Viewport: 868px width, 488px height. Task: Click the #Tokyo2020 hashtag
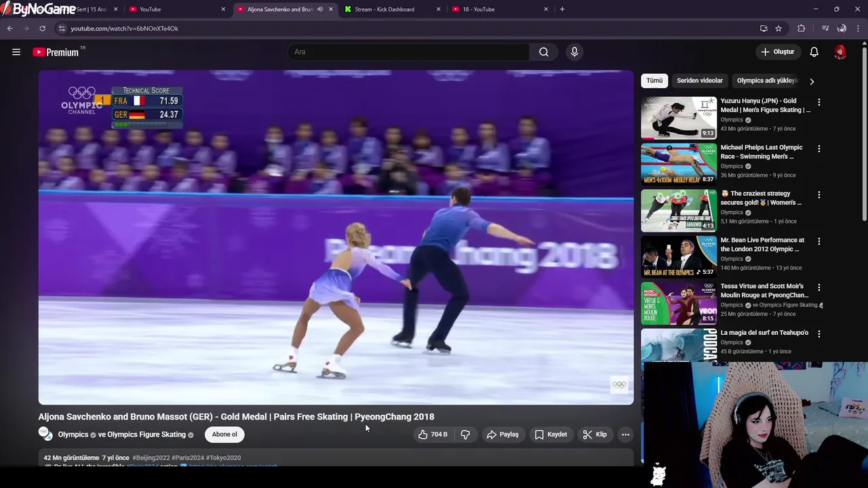click(223, 458)
